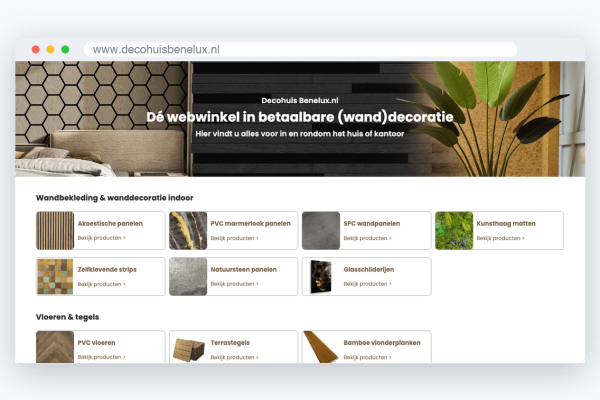
Task: Click the Akoestische panelen category title
Action: (110, 224)
